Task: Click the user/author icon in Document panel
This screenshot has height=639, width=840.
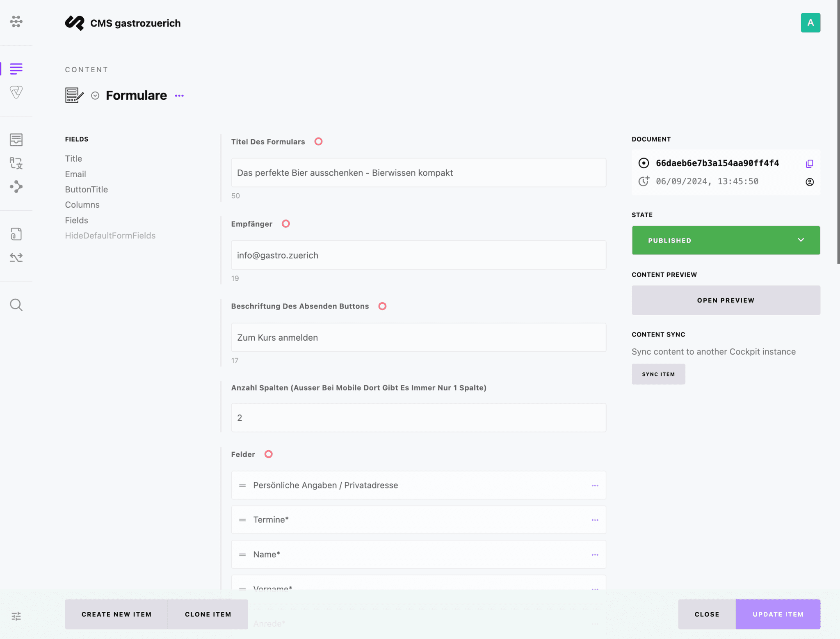Action: (809, 182)
